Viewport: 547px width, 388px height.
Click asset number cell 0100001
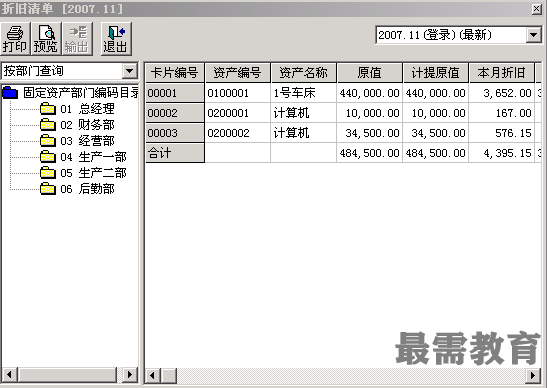(x=238, y=93)
